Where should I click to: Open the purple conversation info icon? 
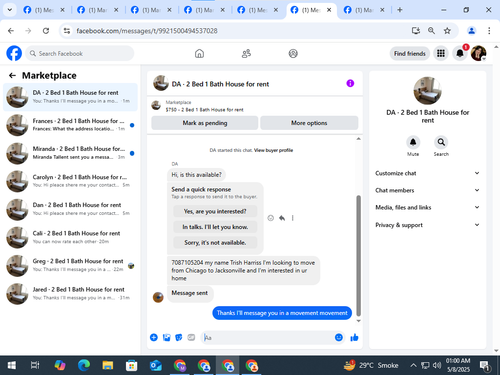click(x=350, y=83)
